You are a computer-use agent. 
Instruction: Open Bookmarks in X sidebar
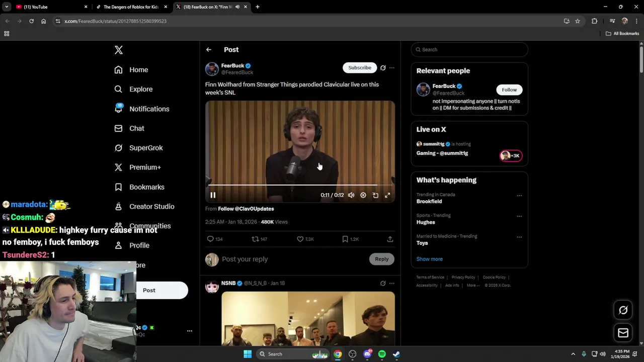(x=139, y=187)
